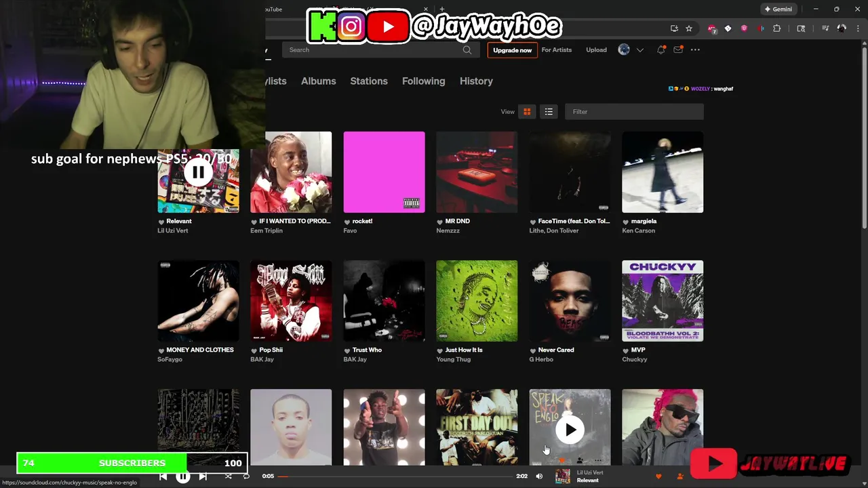Screen dimensions: 868x488
Task: Pause via the Relevant cover button
Action: click(x=198, y=172)
